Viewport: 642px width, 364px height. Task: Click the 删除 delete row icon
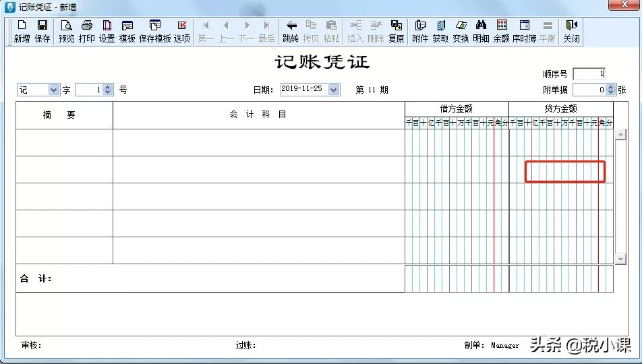tap(376, 31)
